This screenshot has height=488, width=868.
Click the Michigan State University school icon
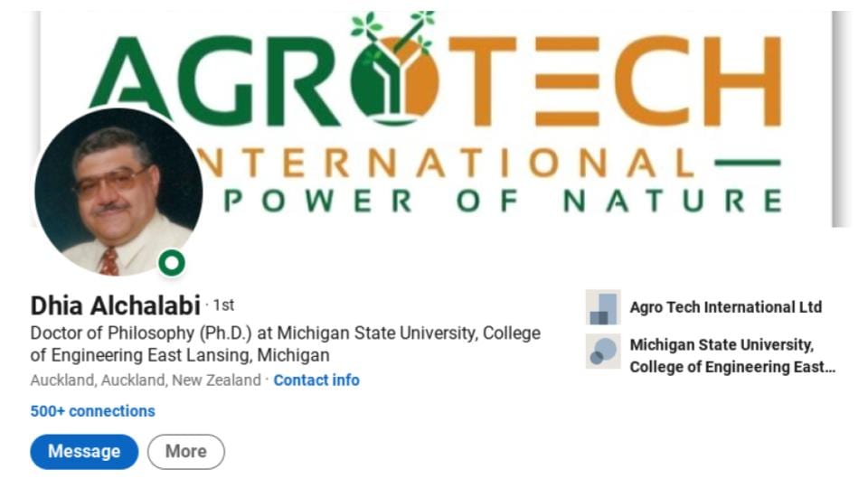603,352
